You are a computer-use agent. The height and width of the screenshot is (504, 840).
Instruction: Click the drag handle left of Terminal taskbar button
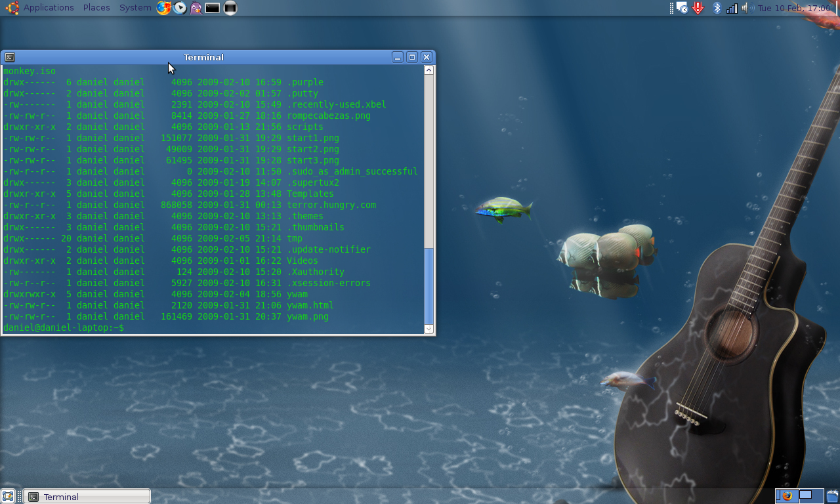(20, 496)
